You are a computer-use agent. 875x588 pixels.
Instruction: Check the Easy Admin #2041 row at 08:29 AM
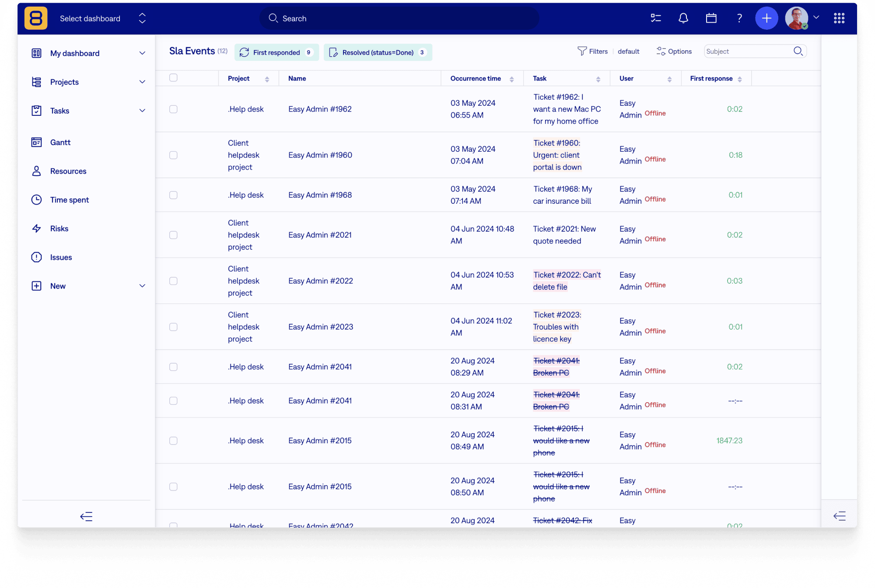coord(173,367)
